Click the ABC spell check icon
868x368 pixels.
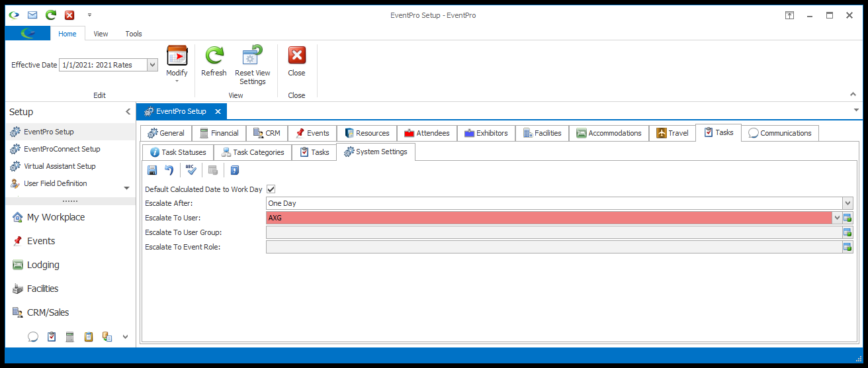coord(191,171)
